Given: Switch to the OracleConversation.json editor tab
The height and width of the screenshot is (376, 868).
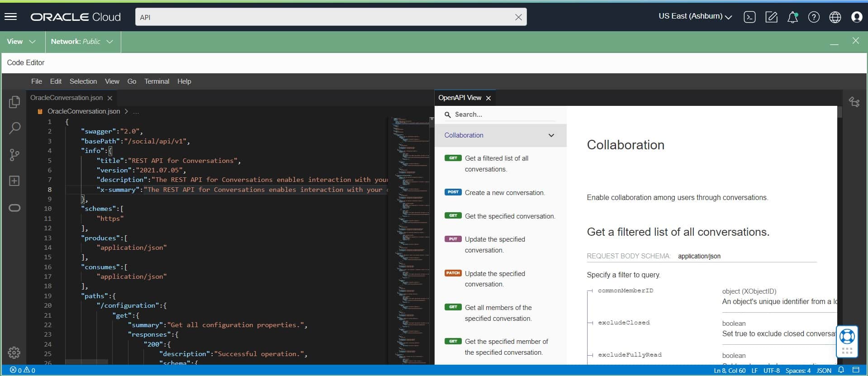Looking at the screenshot, I should (66, 98).
